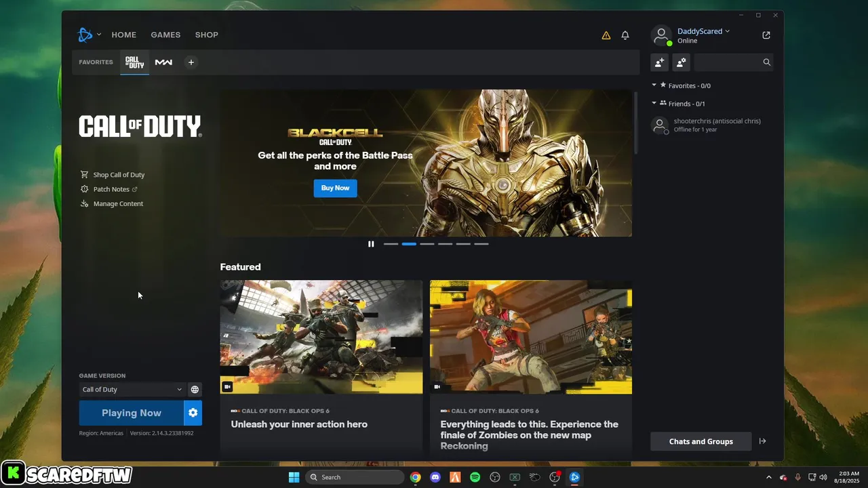Open the warning alert icon

pyautogui.click(x=606, y=35)
